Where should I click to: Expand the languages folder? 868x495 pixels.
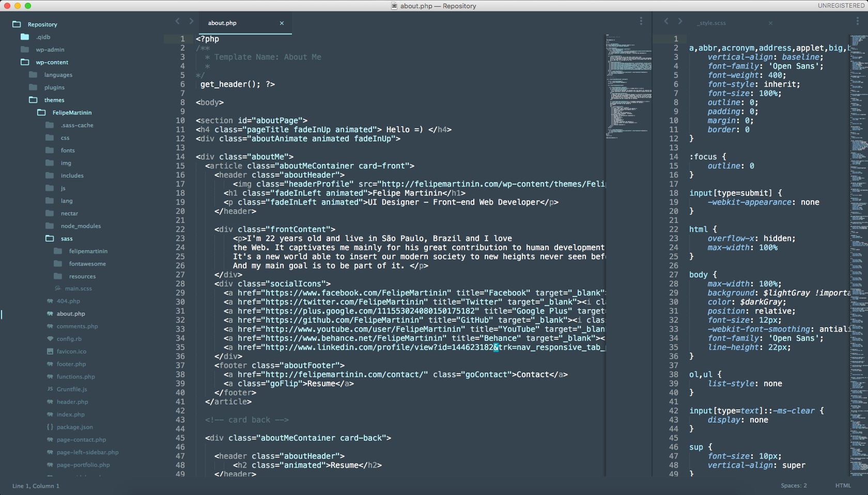coord(33,75)
